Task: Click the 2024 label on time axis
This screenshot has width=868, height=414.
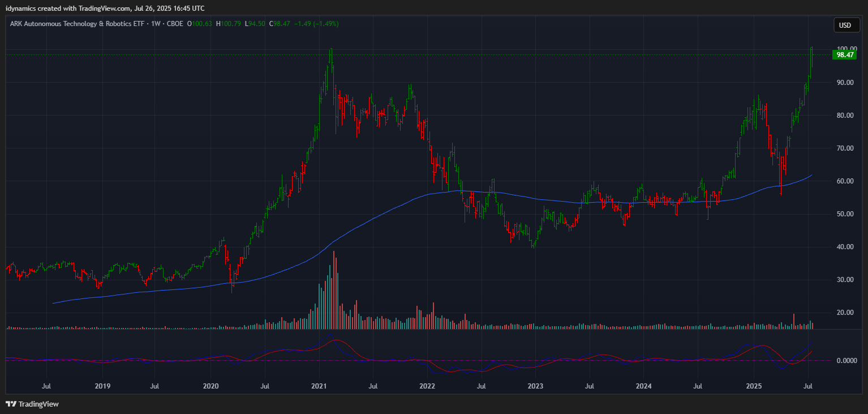Action: pos(643,386)
